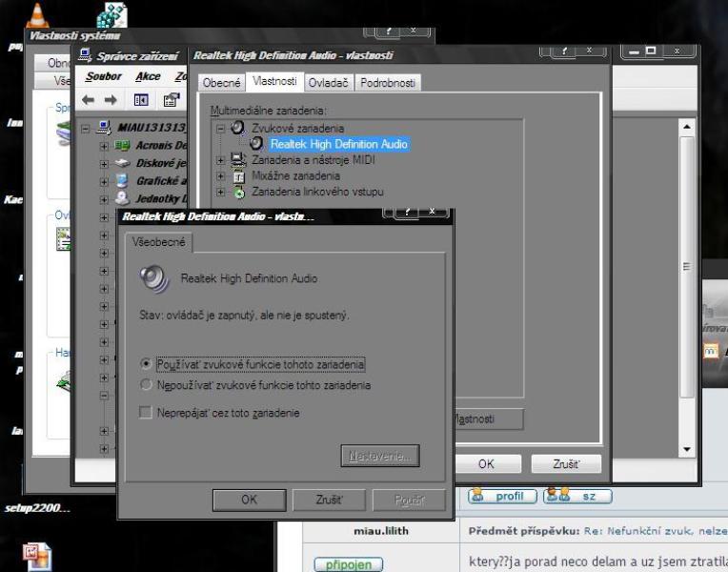The width and height of the screenshot is (728, 572).
Task: Click the PowerPoint file desktop icon
Action: [x=37, y=556]
